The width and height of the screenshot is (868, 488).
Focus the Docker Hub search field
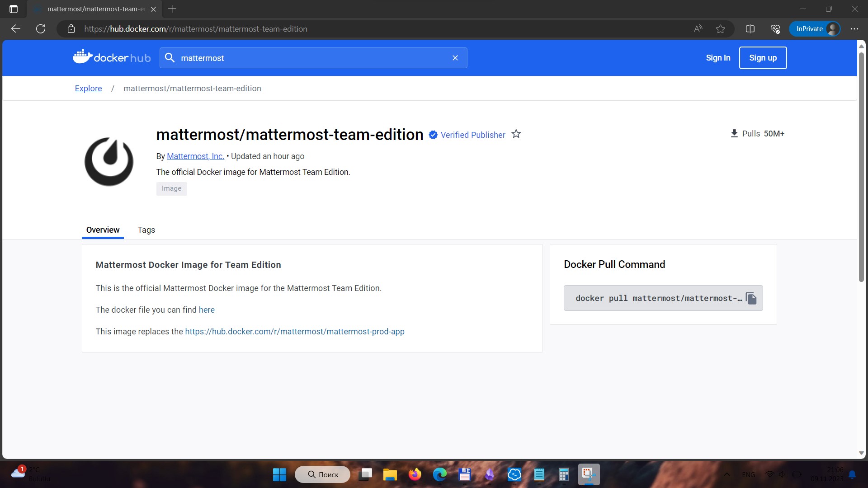pyautogui.click(x=313, y=58)
